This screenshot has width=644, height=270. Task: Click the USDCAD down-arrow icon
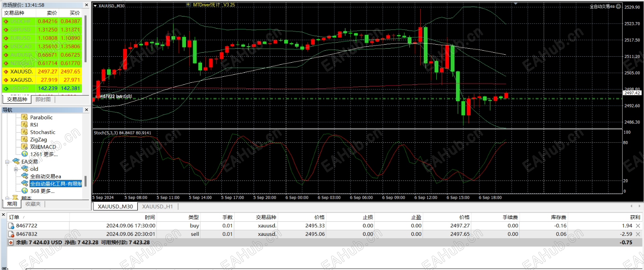tap(6, 47)
